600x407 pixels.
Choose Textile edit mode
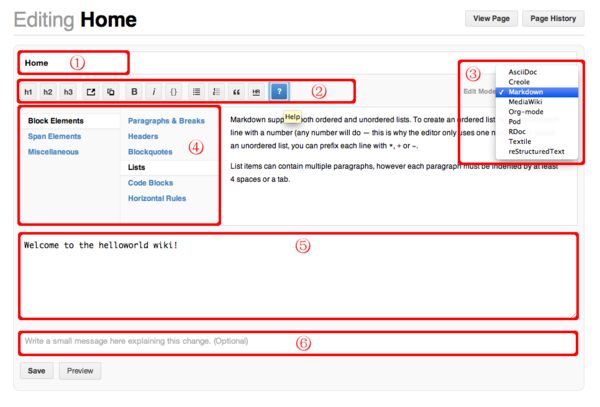536,142
